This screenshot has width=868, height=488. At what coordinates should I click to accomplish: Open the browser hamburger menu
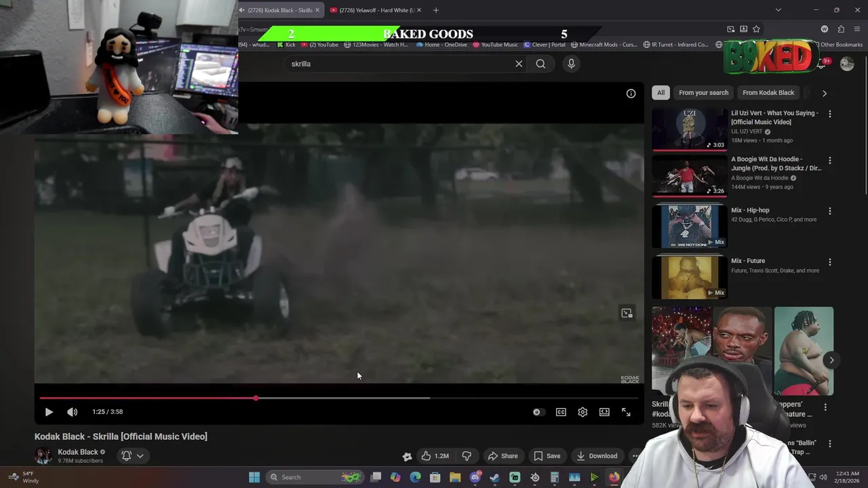tap(858, 29)
